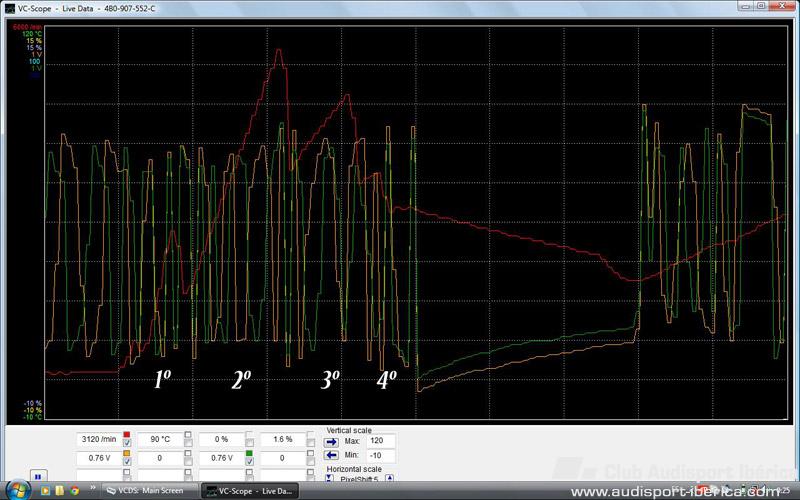This screenshot has width=800, height=500.
Task: Click the left arrow beside Vertical scale Min
Action: (331, 455)
